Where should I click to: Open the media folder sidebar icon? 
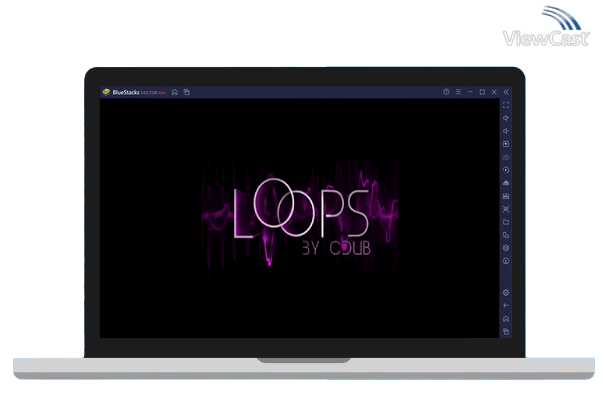[506, 222]
